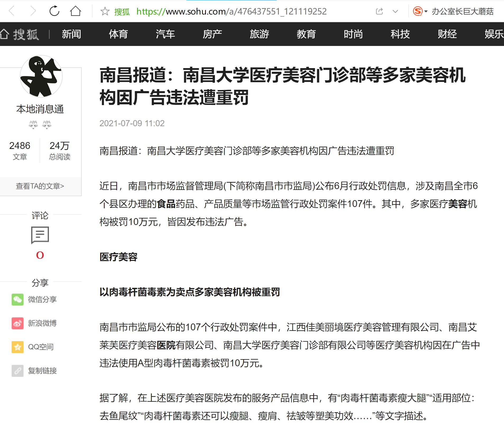Open the 汽车 navigation tab
Viewport: 504px width, 432px height.
pyautogui.click(x=165, y=34)
